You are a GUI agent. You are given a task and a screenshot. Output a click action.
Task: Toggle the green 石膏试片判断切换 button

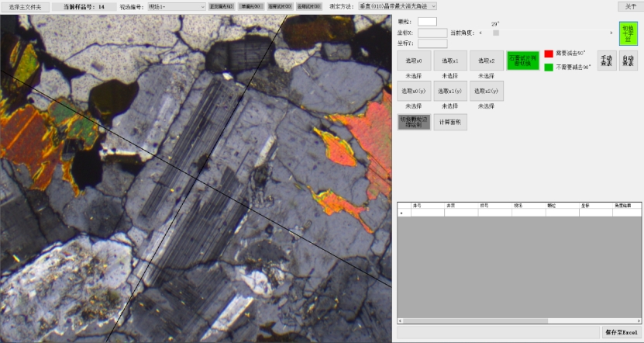(x=522, y=61)
